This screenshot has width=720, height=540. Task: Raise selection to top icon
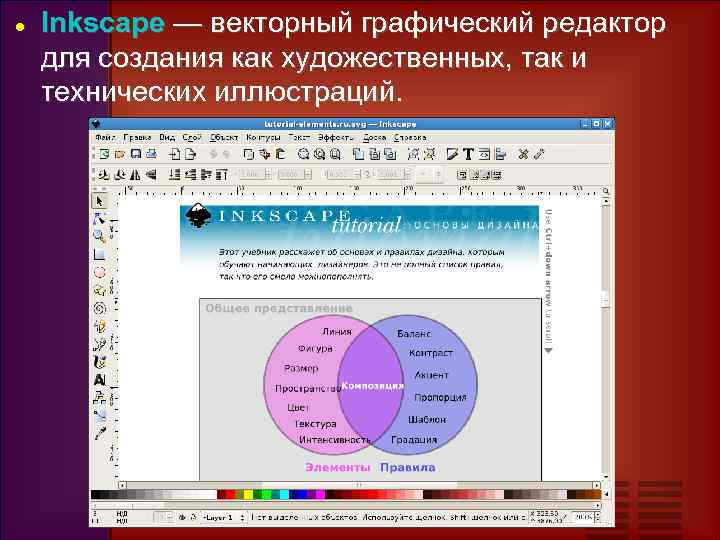(222, 175)
